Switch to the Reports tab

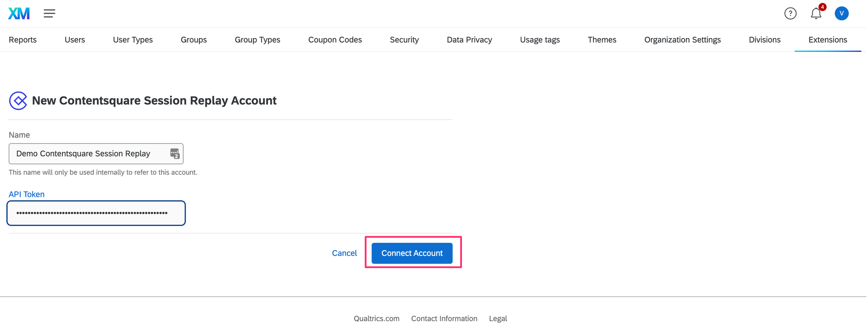click(x=23, y=40)
